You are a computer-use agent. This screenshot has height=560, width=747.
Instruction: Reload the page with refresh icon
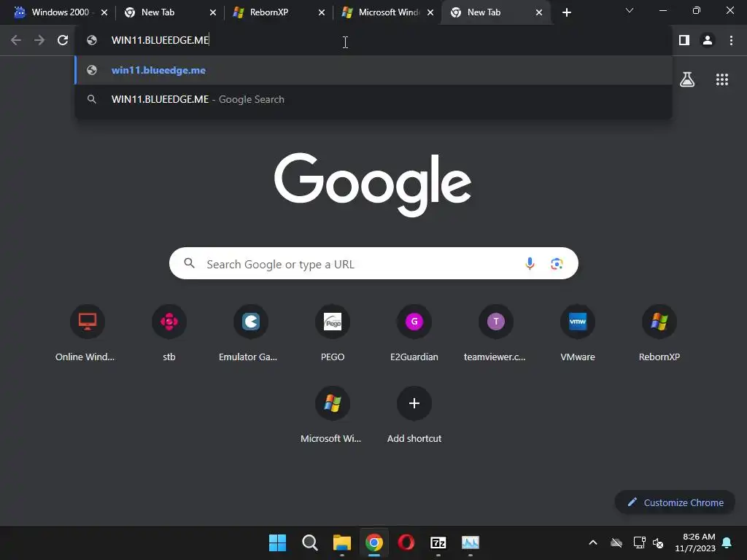click(x=63, y=41)
